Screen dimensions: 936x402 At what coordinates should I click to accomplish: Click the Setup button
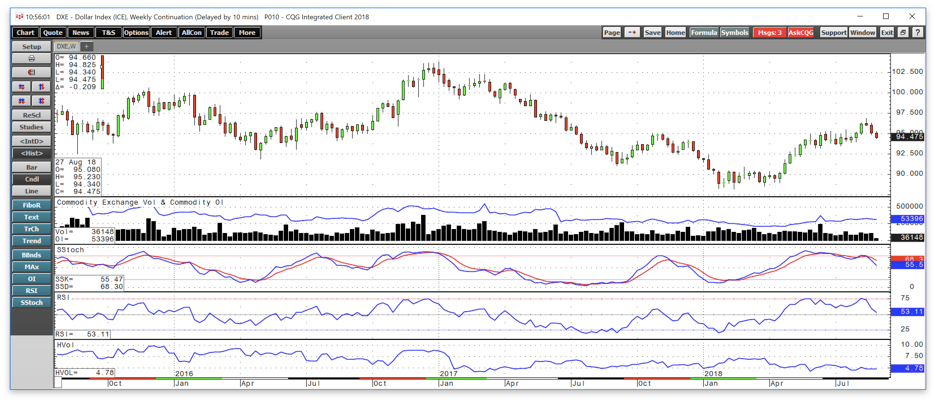(32, 47)
